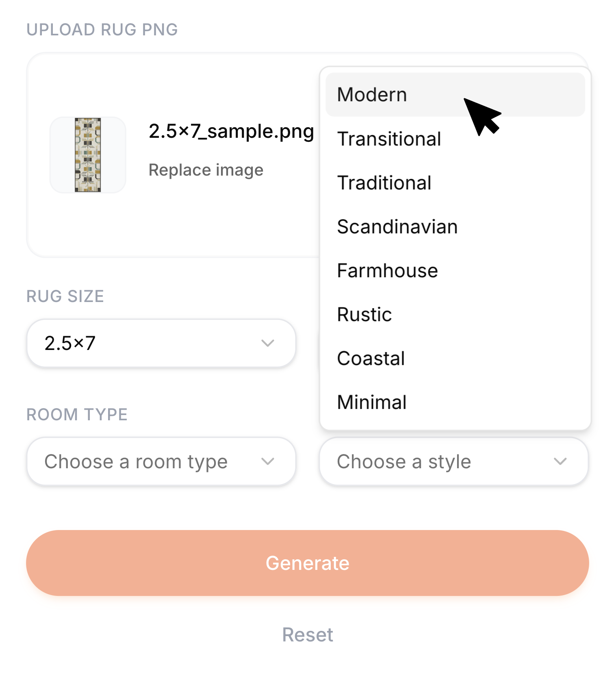Click Replace image link
Image resolution: width=616 pixels, height=678 pixels.
tap(206, 170)
